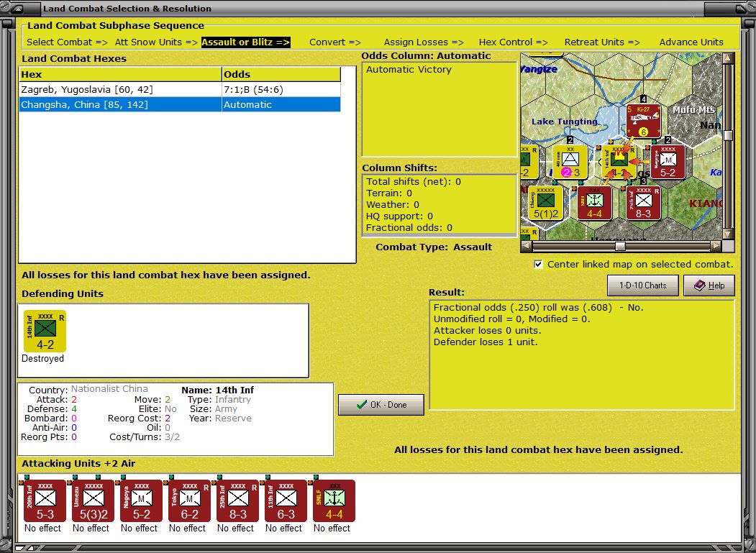Toggle center linked map on selected combat
This screenshot has height=553, width=756.
coord(539,264)
